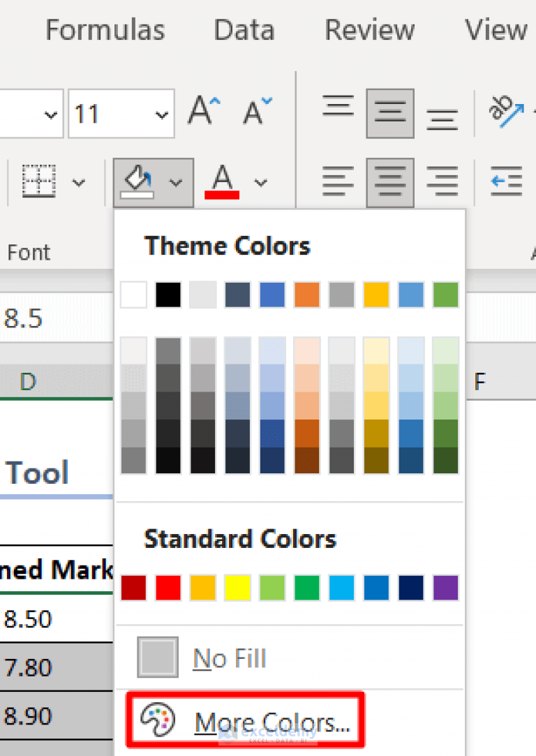Open the Font Color dropdown arrow
Image resolution: width=536 pixels, height=756 pixels.
260,181
